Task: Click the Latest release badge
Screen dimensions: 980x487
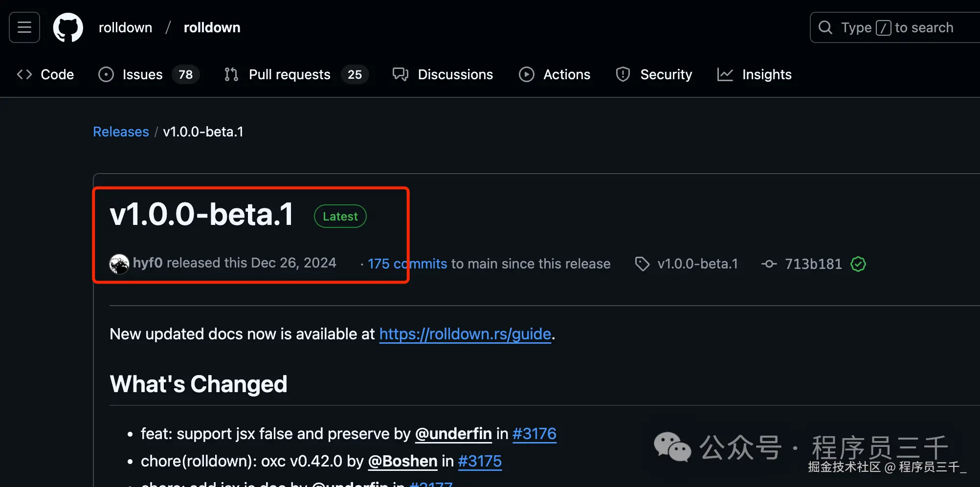Action: 340,216
